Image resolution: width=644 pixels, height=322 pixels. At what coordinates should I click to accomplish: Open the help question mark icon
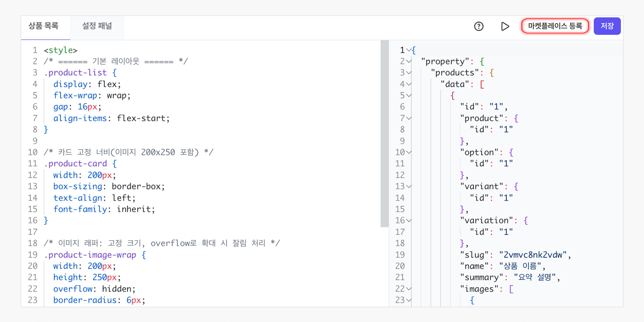click(478, 26)
